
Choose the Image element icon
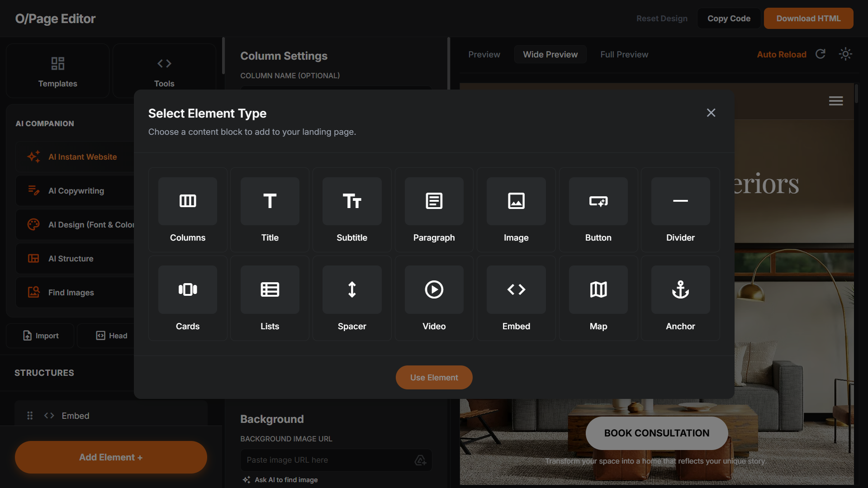[x=516, y=201]
